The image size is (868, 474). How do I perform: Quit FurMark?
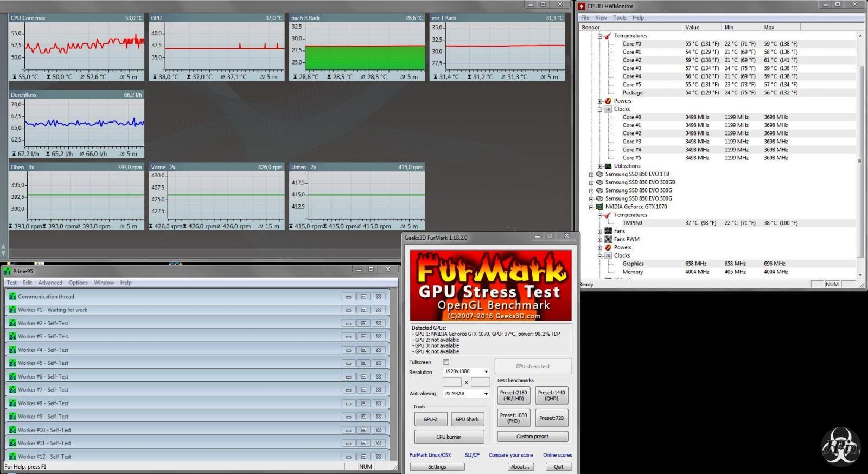coord(559,467)
